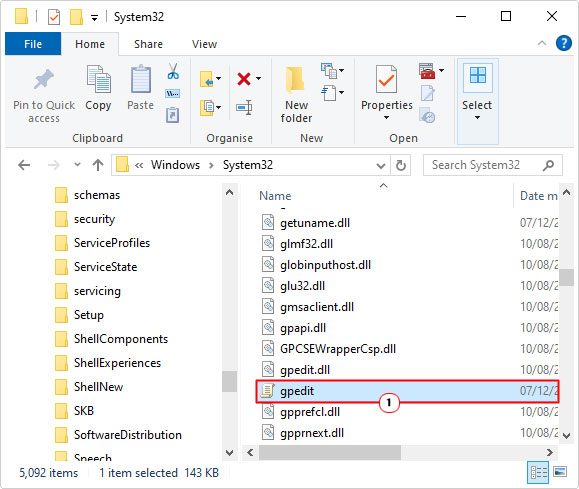Click the Edit document icon
Screen dimensions: 579x489
click(x=428, y=93)
